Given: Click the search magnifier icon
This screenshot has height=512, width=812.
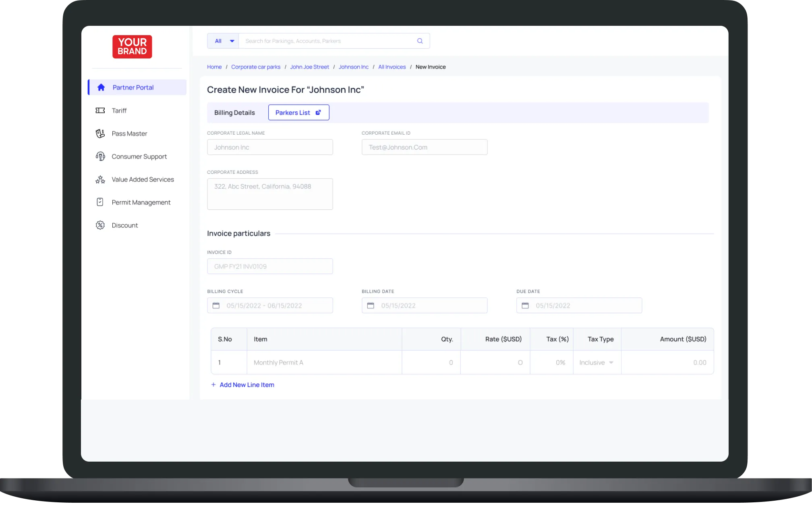Looking at the screenshot, I should [x=420, y=41].
